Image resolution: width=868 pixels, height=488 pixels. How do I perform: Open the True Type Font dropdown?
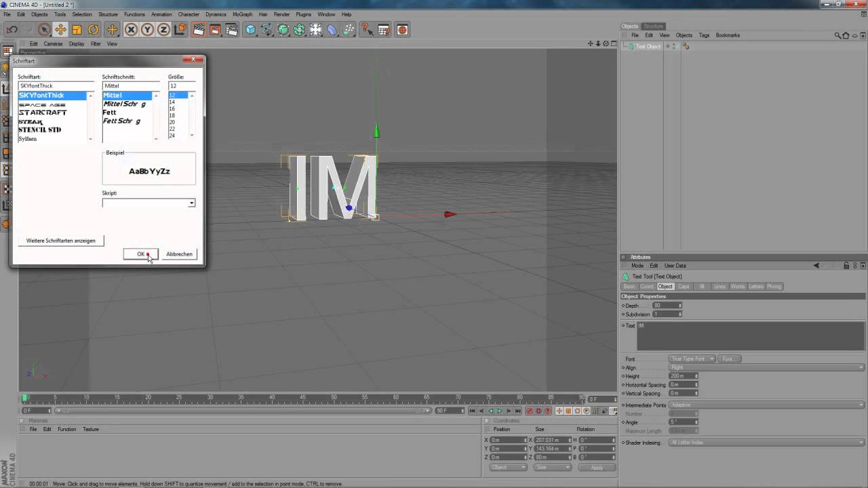click(x=692, y=359)
